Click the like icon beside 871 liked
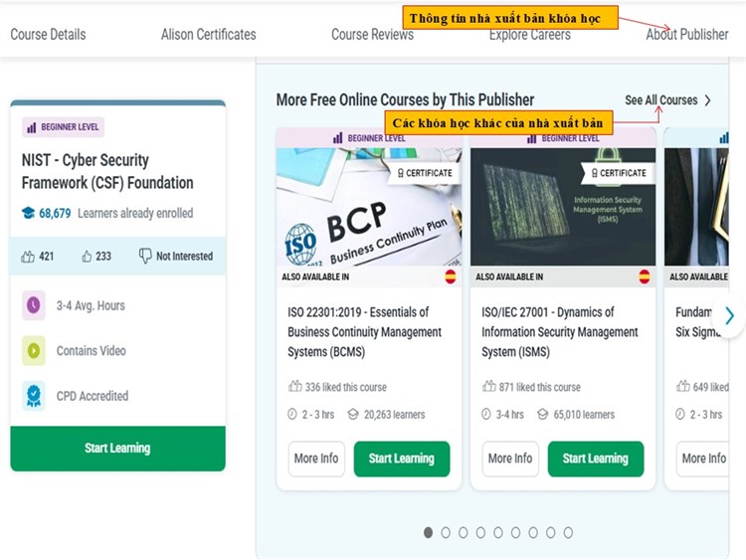Viewport: 746px width, 560px height. (489, 386)
